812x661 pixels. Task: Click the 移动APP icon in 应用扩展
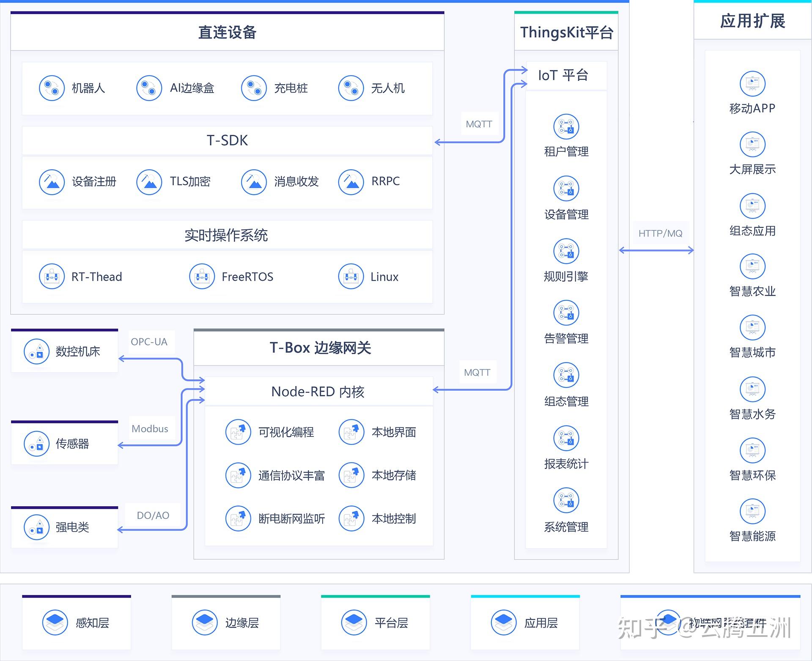point(752,84)
